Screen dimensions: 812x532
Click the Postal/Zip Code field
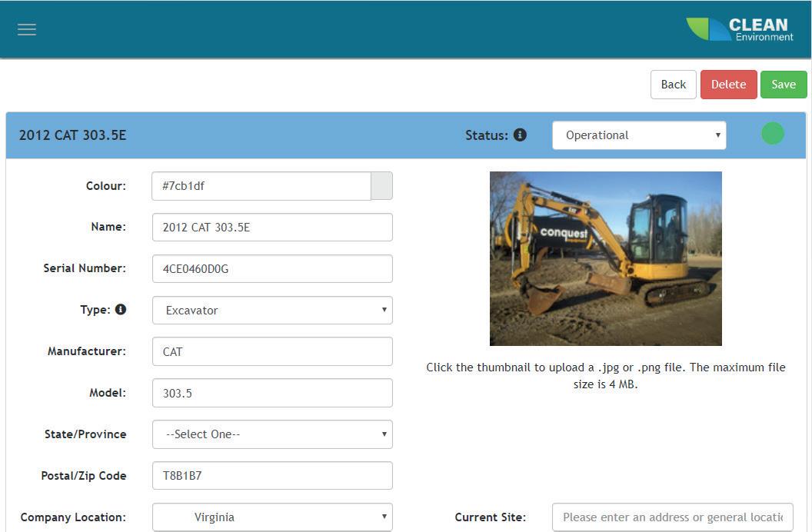click(272, 476)
